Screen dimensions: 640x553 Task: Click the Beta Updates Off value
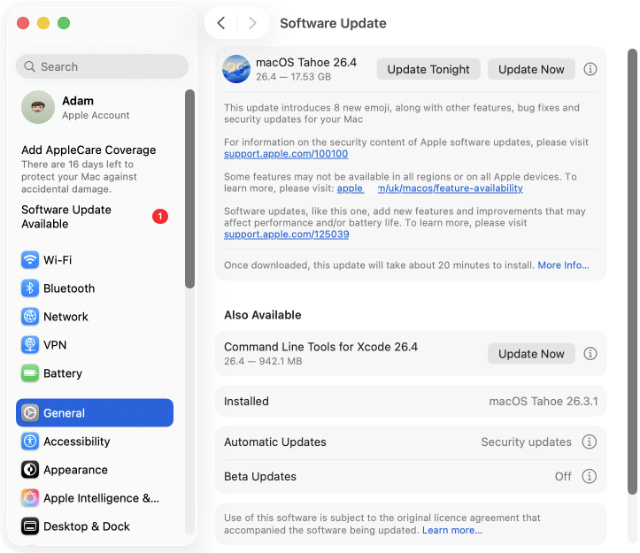coord(563,476)
